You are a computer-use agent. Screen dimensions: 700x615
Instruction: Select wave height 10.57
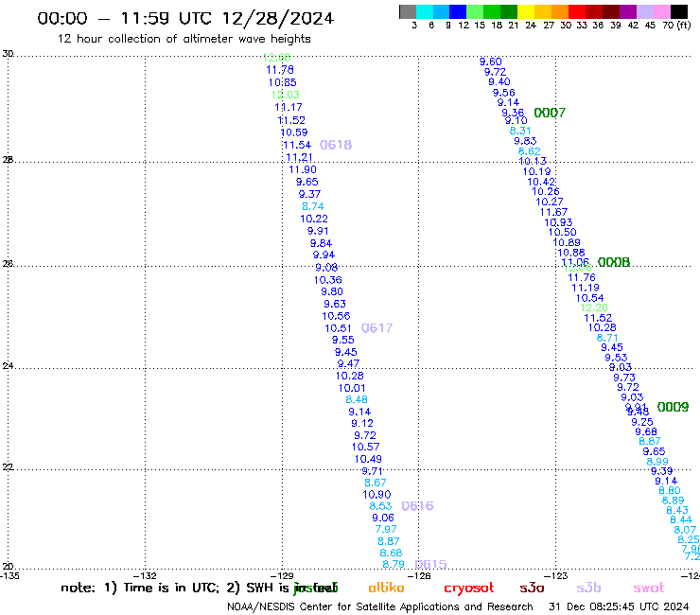(x=366, y=447)
